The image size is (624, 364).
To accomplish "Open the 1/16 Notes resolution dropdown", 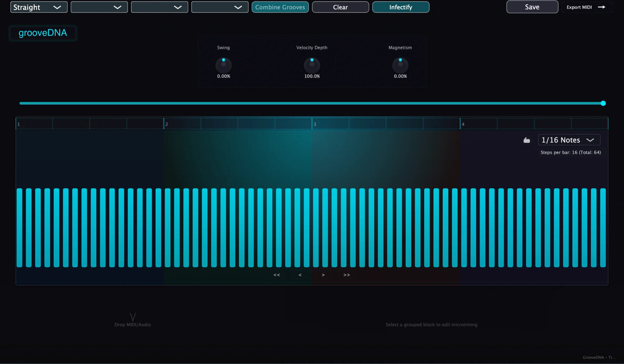I will tap(569, 140).
